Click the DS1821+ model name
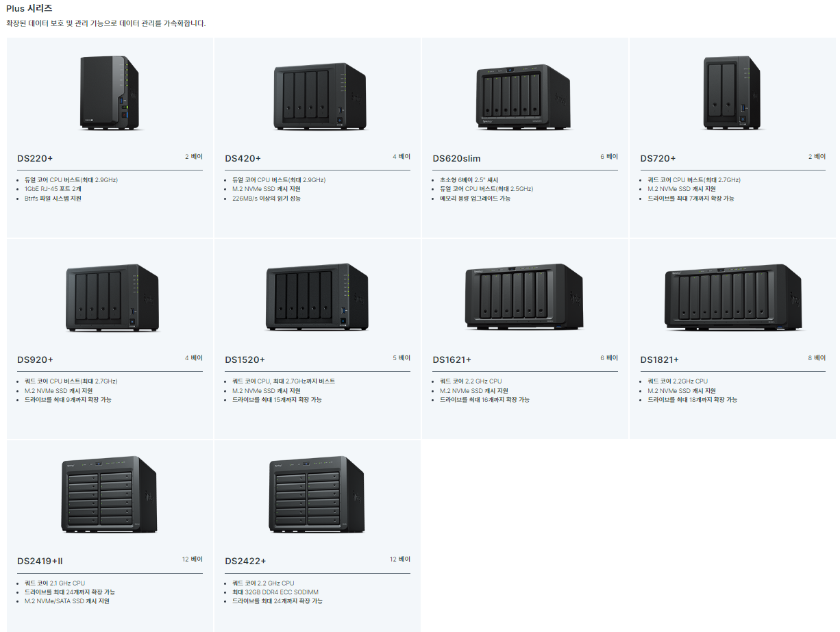840x632 pixels. (x=660, y=359)
